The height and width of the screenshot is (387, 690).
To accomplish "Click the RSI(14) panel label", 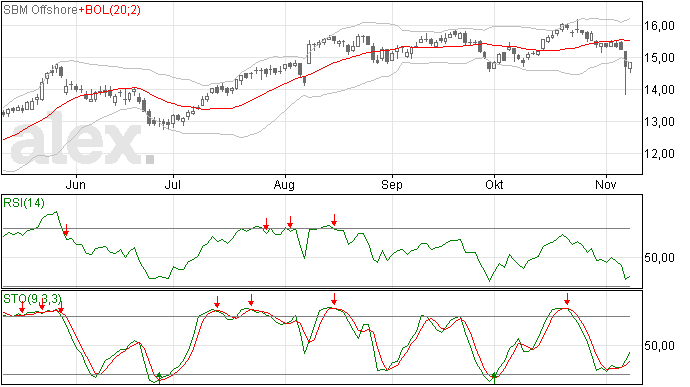I will [24, 203].
